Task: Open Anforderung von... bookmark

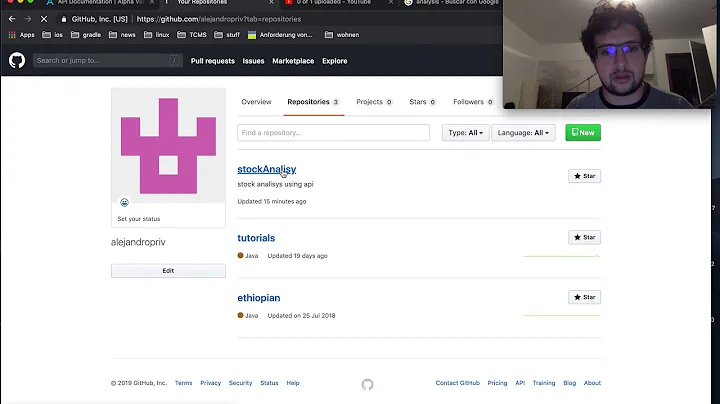Action: (280, 35)
